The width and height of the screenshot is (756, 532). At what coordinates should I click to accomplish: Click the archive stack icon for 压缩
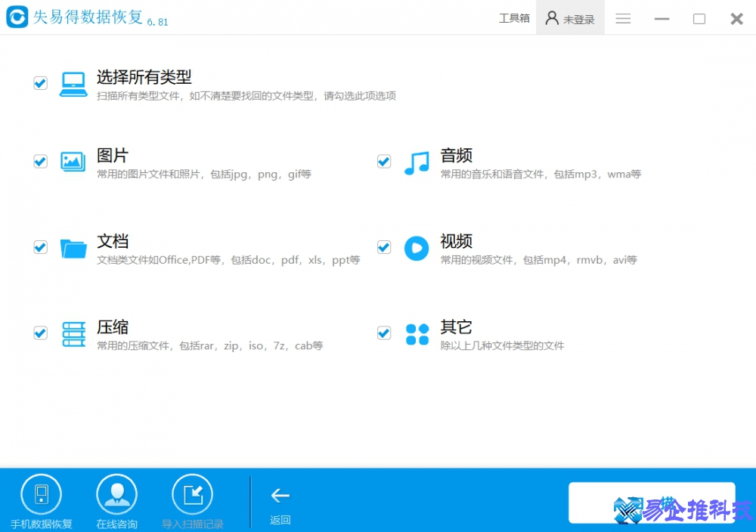tap(73, 332)
